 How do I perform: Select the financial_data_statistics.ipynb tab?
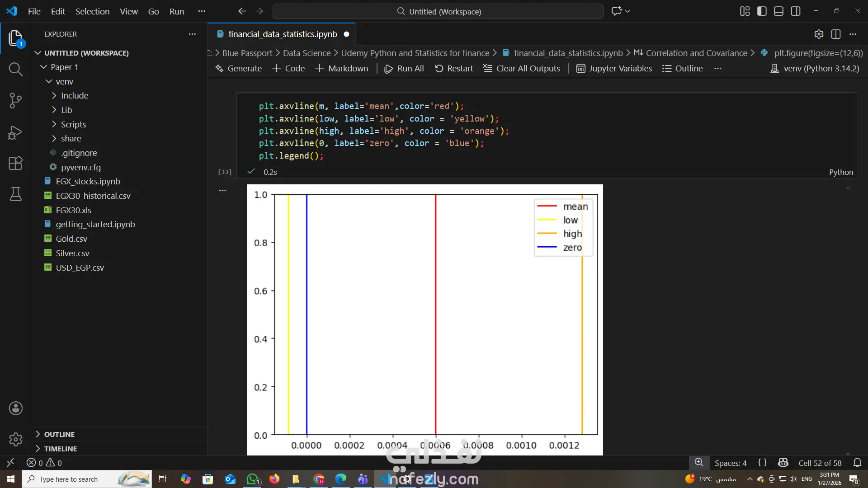coord(283,34)
